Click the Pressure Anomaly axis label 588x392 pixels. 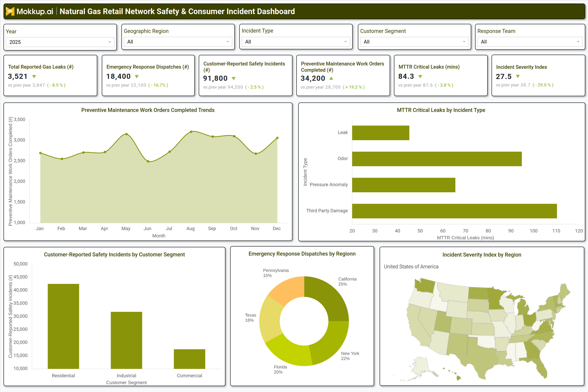pos(328,184)
